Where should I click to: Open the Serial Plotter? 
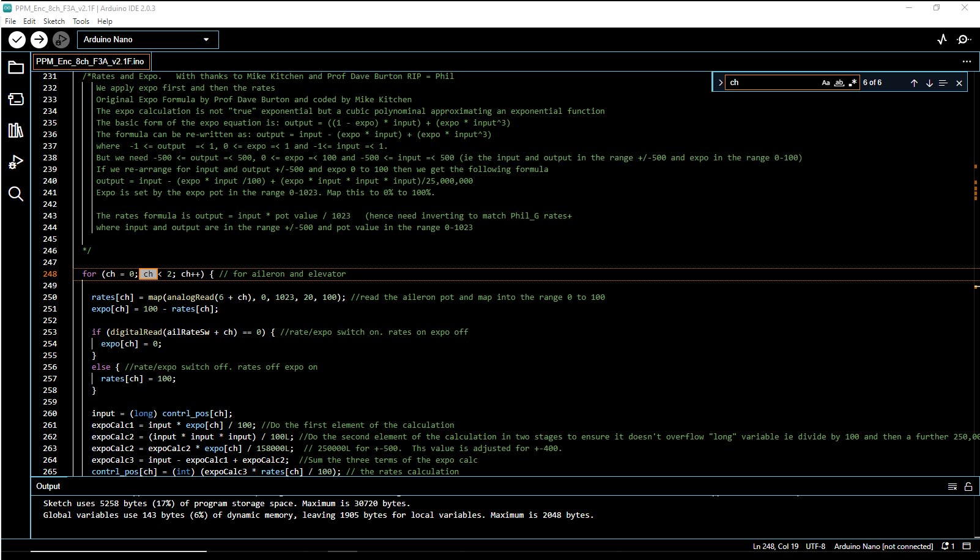pos(942,40)
